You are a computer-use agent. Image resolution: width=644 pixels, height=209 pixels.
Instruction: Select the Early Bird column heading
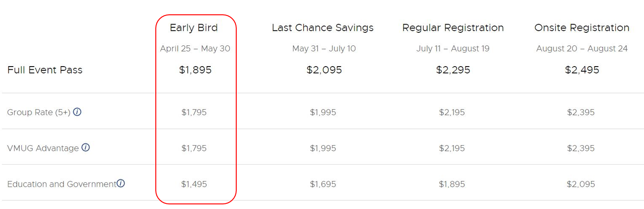194,28
